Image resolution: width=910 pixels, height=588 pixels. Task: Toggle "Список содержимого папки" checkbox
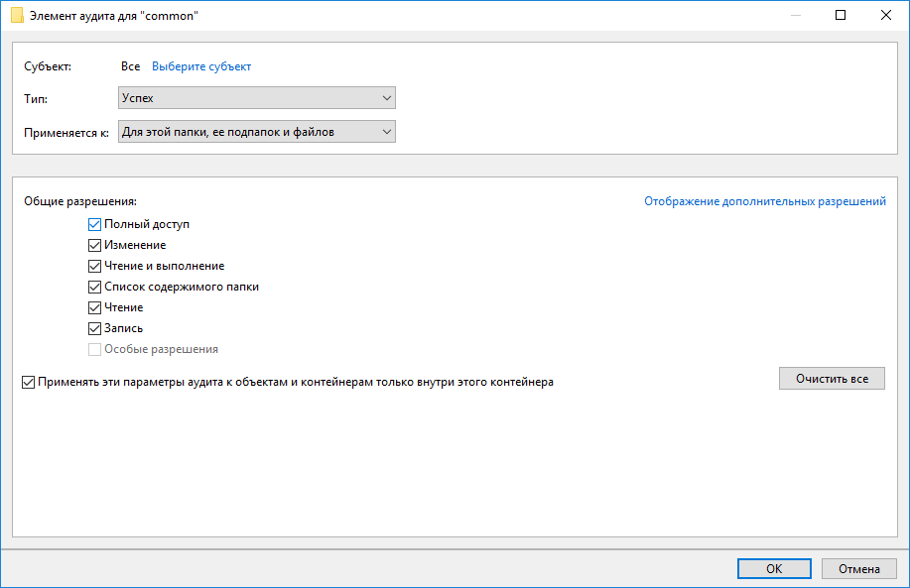pos(94,287)
